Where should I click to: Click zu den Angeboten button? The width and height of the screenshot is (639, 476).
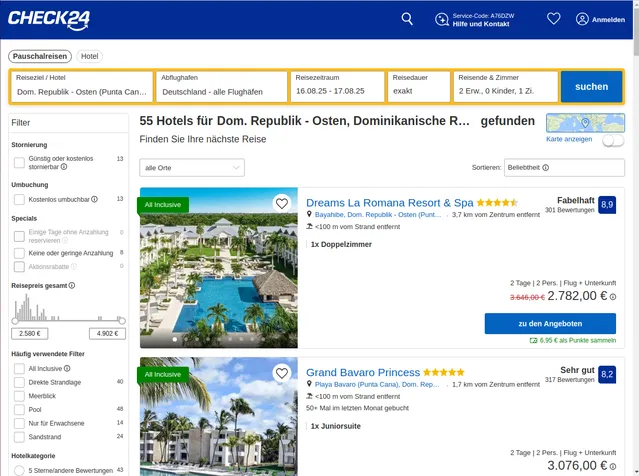coord(550,324)
